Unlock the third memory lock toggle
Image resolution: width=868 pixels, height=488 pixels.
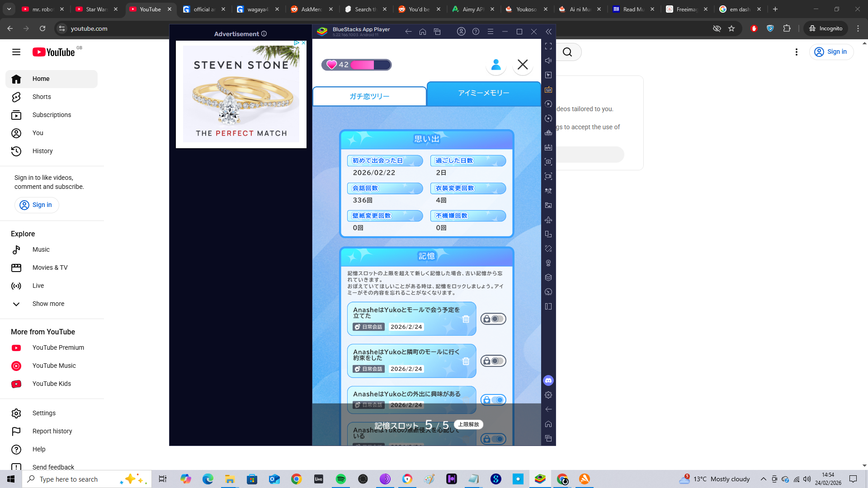click(493, 400)
